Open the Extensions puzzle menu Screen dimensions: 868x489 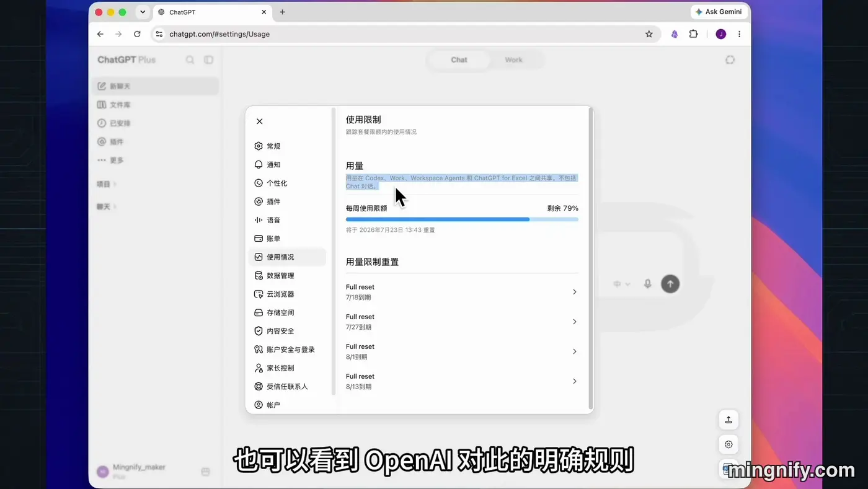click(694, 34)
